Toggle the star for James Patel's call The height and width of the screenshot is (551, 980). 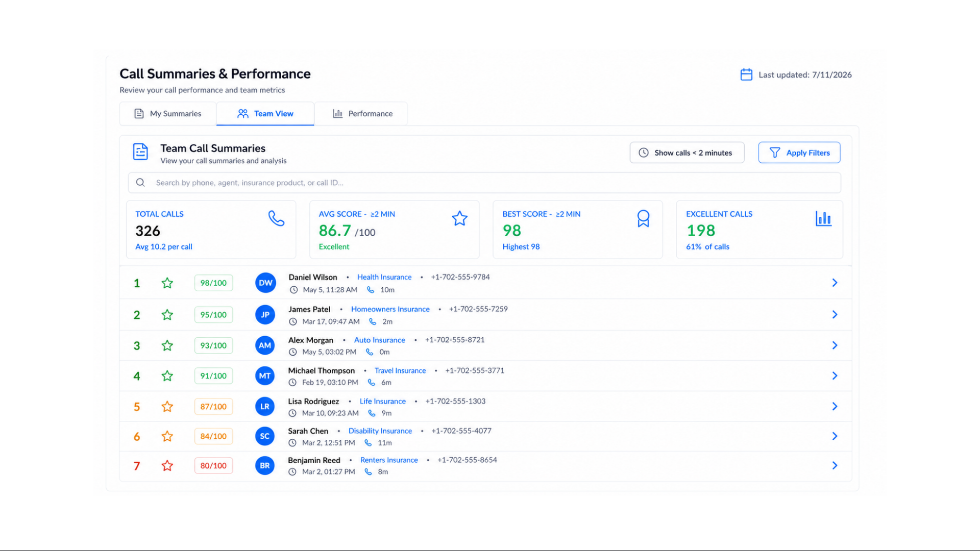point(167,315)
